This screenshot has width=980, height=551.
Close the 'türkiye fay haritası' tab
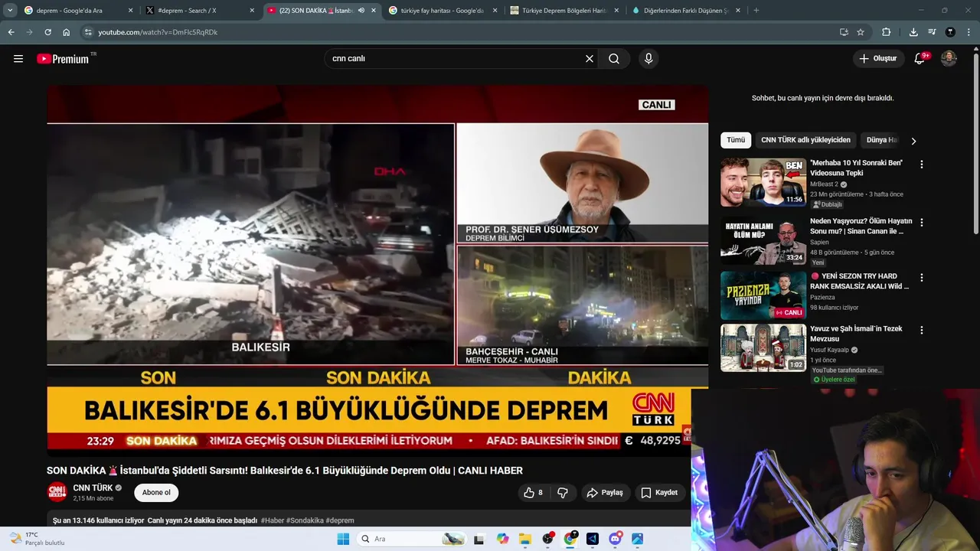pos(495,11)
